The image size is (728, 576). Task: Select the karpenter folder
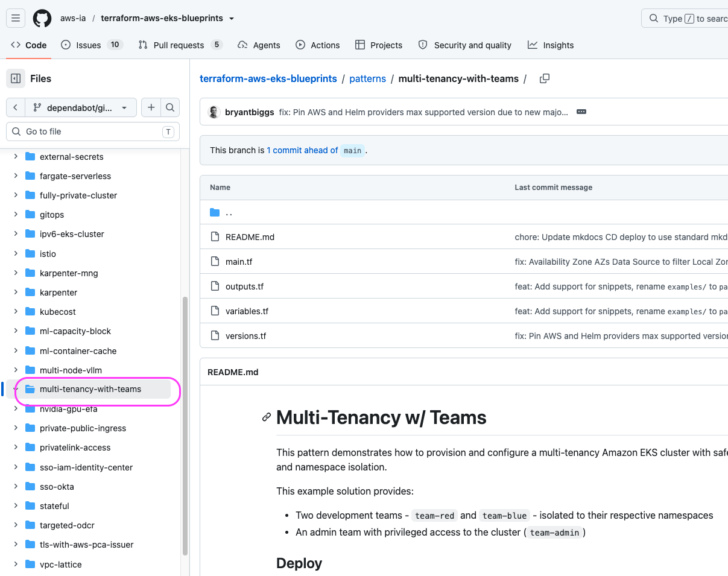tap(59, 293)
